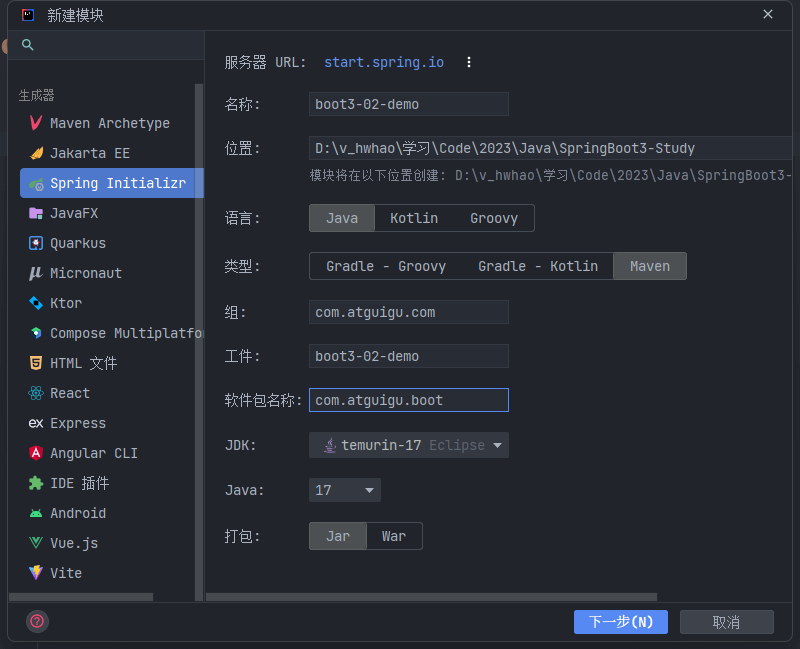Click the 下一步(N) button

[621, 622]
